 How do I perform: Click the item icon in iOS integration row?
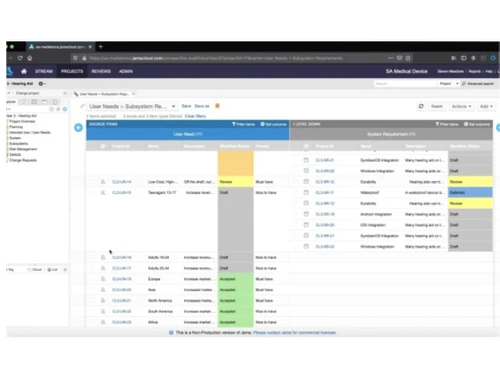point(306,225)
